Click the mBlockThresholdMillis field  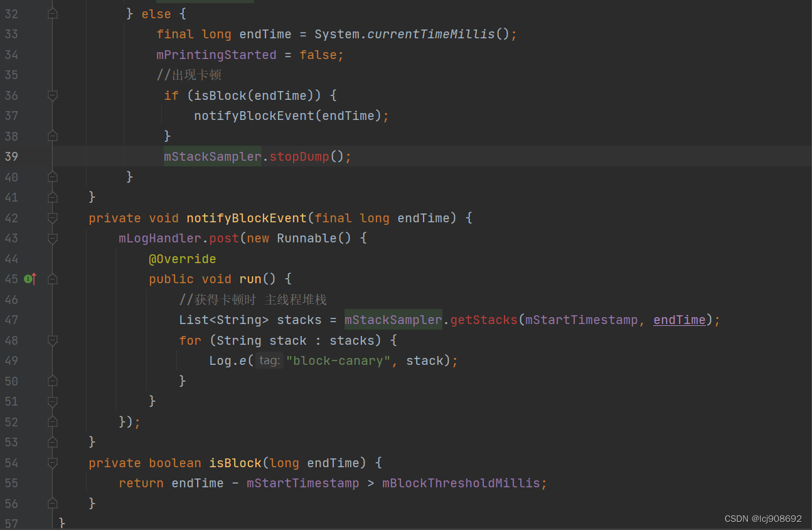coord(461,483)
